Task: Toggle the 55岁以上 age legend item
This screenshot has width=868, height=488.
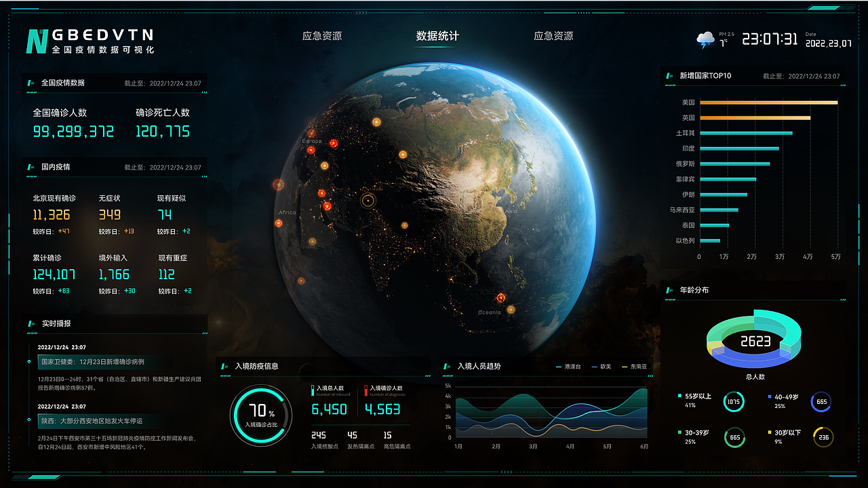Action: (x=694, y=396)
